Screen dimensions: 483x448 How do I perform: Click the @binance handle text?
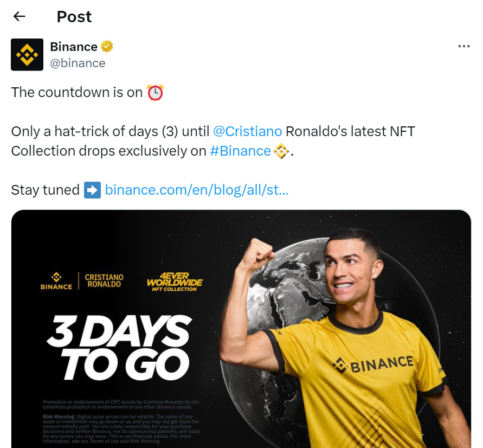coord(78,63)
